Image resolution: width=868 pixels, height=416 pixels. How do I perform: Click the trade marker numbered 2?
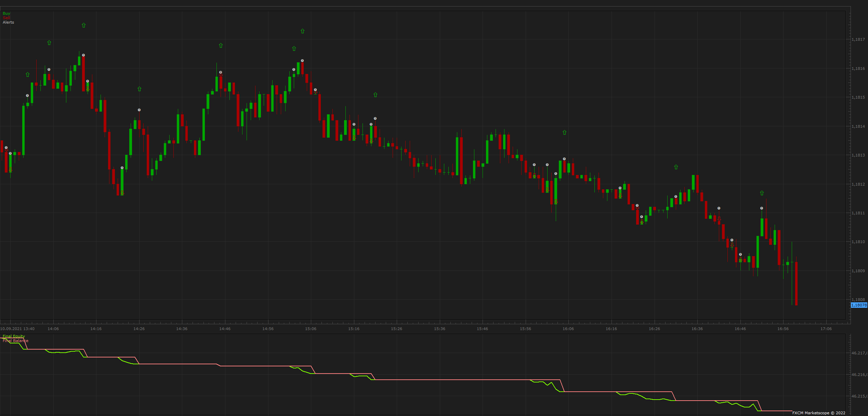tap(221, 72)
